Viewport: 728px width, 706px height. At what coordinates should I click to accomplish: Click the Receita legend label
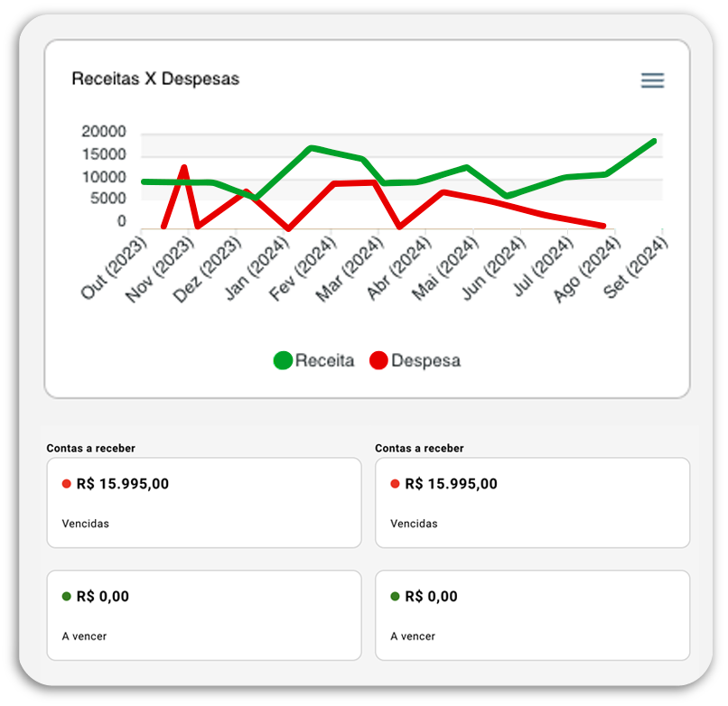[324, 360]
